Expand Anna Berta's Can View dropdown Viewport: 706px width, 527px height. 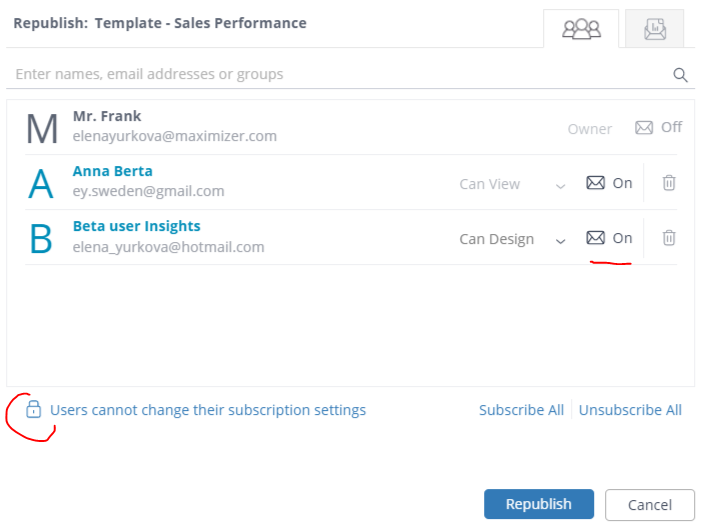pos(512,184)
